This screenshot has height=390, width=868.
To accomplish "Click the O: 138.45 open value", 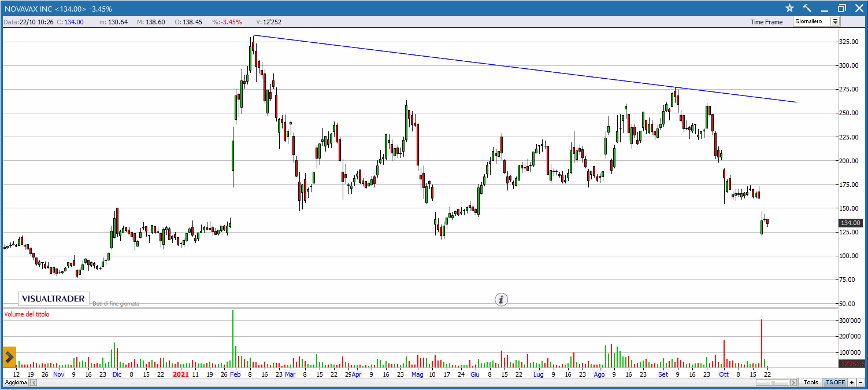I will pos(189,22).
